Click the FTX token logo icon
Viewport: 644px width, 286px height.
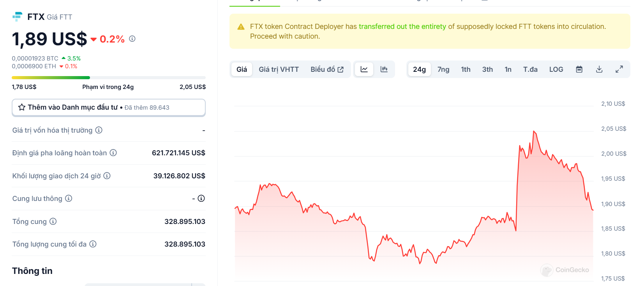click(x=18, y=16)
